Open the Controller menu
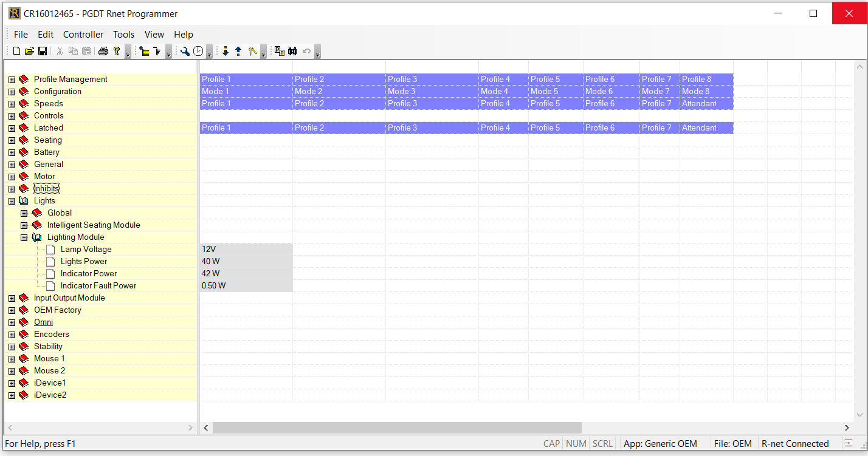 click(x=83, y=35)
